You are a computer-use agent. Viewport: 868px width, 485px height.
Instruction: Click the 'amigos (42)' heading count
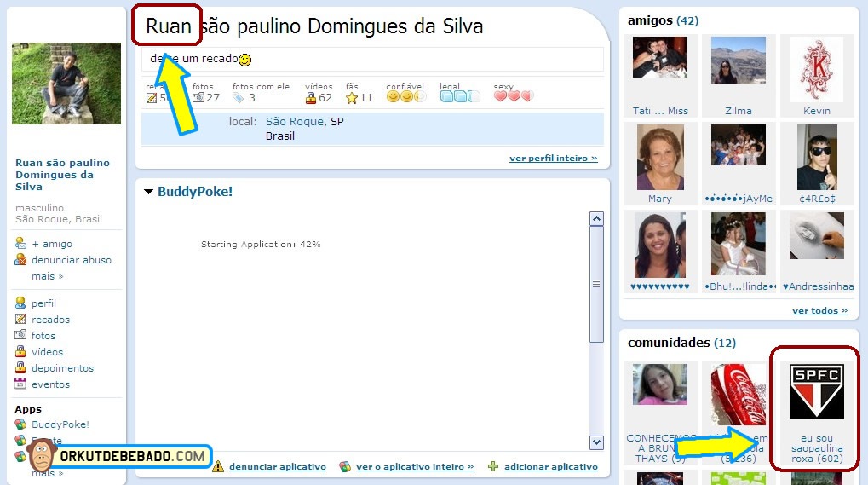point(687,21)
